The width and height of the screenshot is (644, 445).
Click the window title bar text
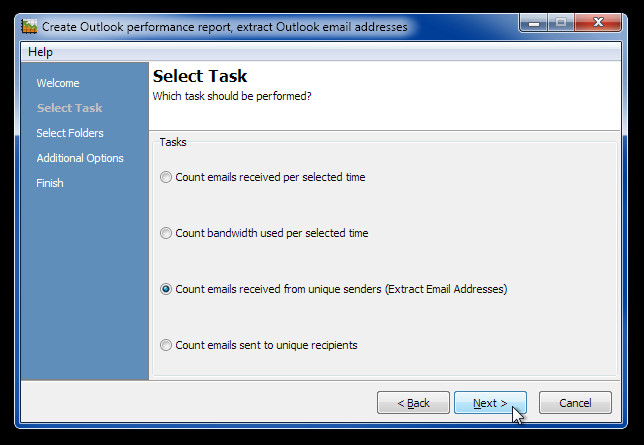[x=225, y=27]
